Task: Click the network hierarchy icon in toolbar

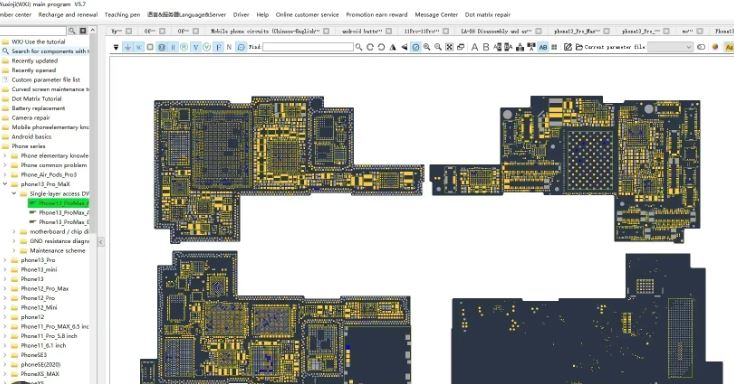Action: 520,47
